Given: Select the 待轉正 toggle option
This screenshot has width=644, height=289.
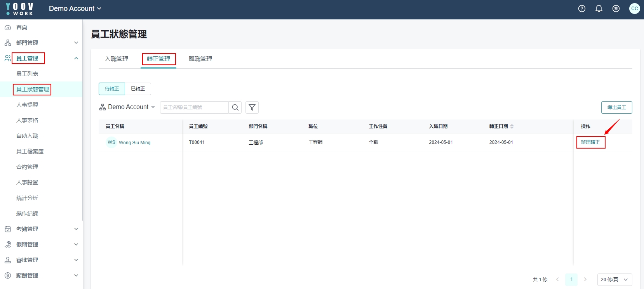Looking at the screenshot, I should click(112, 89).
